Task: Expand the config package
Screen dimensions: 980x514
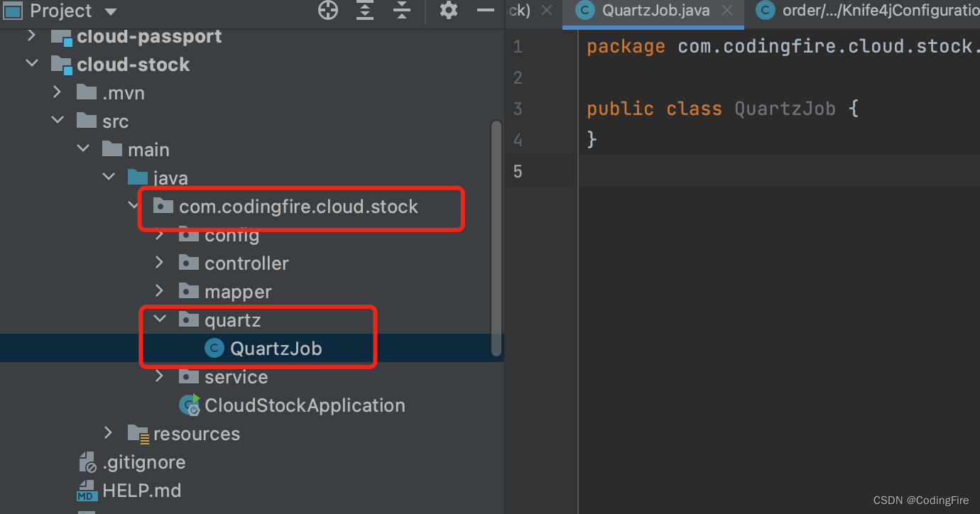Action: (159, 234)
